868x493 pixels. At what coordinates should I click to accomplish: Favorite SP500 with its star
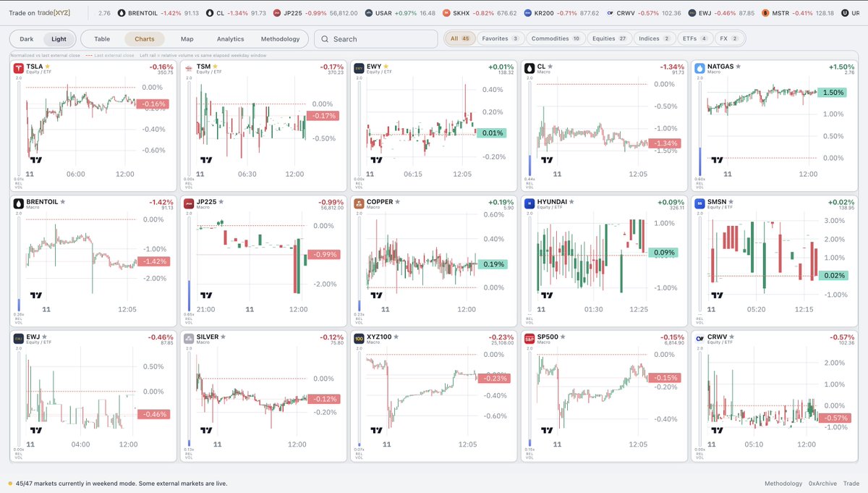[562, 337]
